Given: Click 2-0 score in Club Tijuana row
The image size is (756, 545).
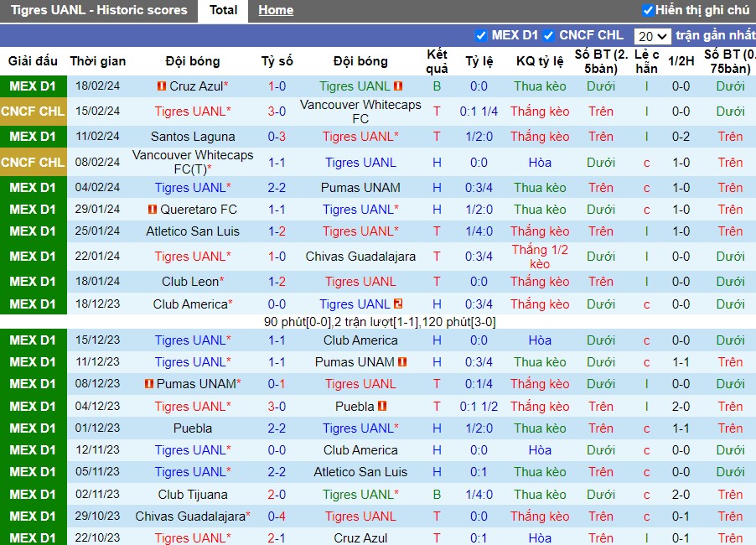Looking at the screenshot, I should 277,495.
